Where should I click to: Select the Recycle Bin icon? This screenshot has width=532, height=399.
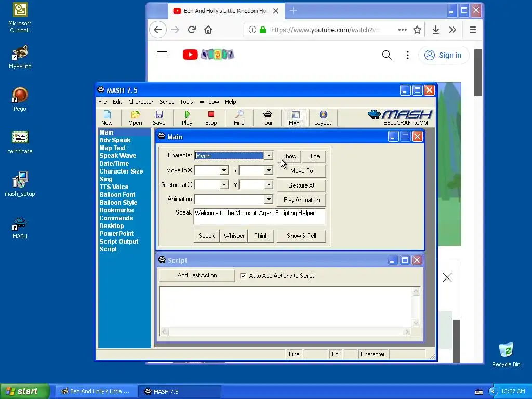click(506, 355)
